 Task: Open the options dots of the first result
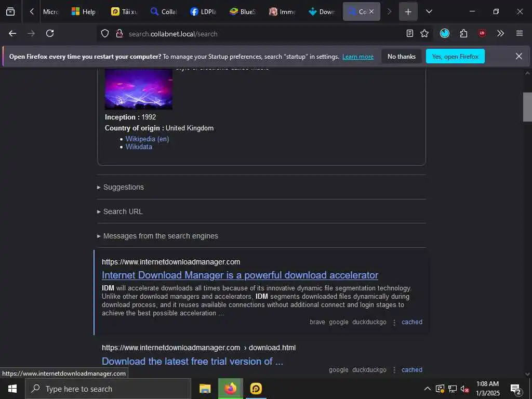pyautogui.click(x=394, y=322)
